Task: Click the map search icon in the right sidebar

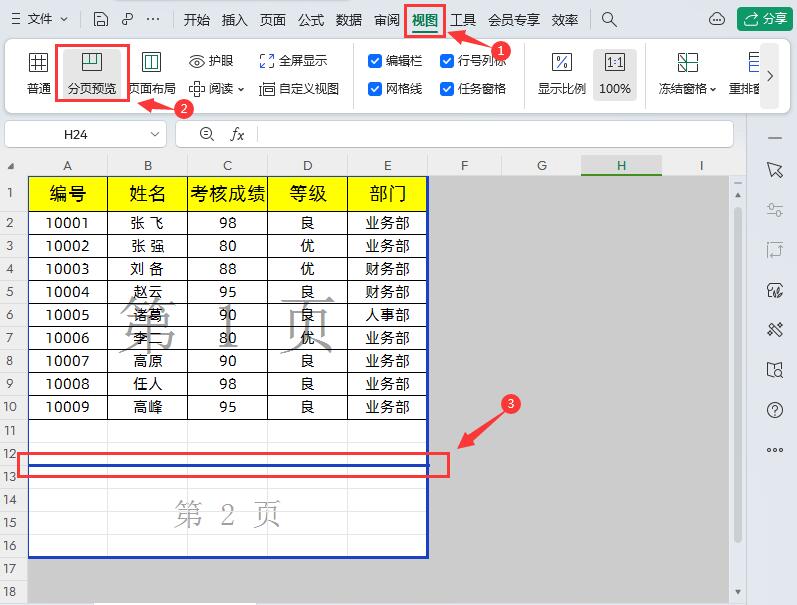Action: pos(775,370)
